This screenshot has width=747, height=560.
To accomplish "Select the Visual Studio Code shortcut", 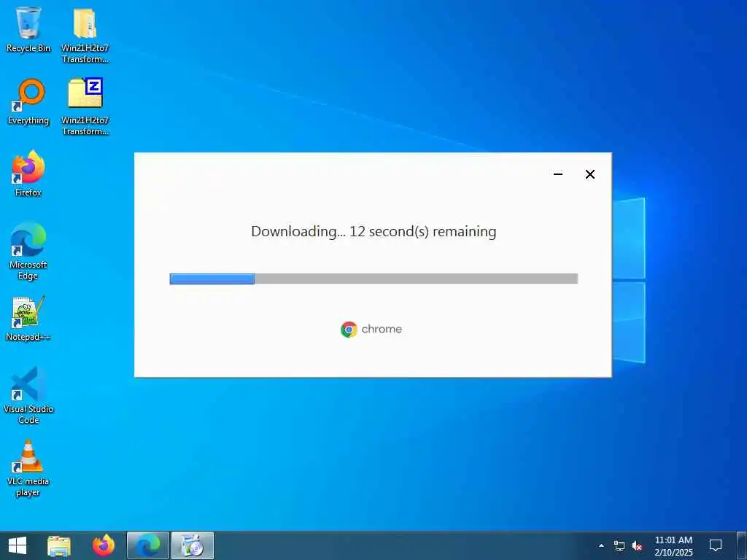I will pos(28,395).
